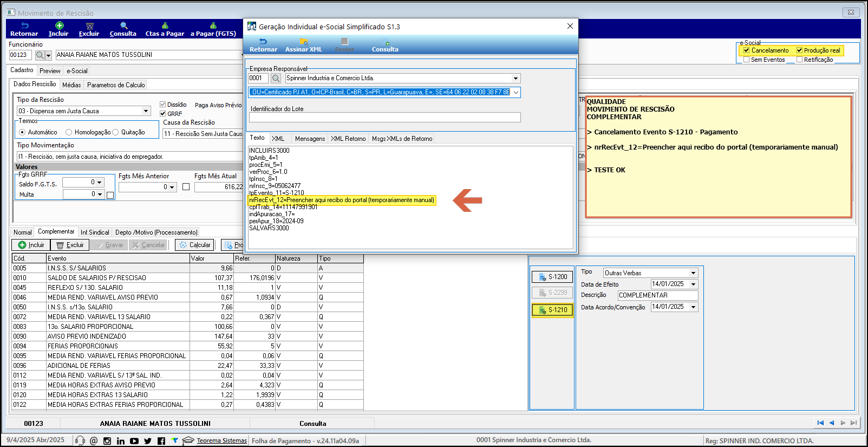Open the LinkedIn icon in status bar
Screen dimensions: 868x447
[x=121, y=440]
